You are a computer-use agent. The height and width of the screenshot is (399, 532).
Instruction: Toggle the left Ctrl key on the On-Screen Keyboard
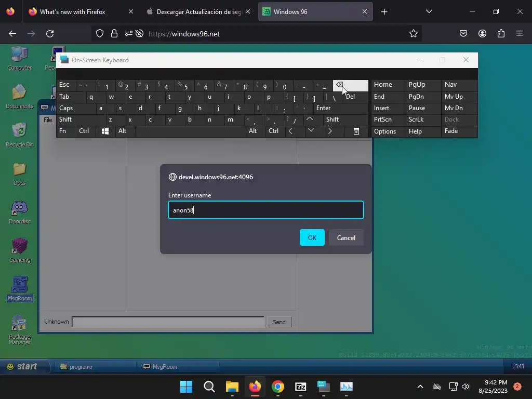pyautogui.click(x=86, y=131)
